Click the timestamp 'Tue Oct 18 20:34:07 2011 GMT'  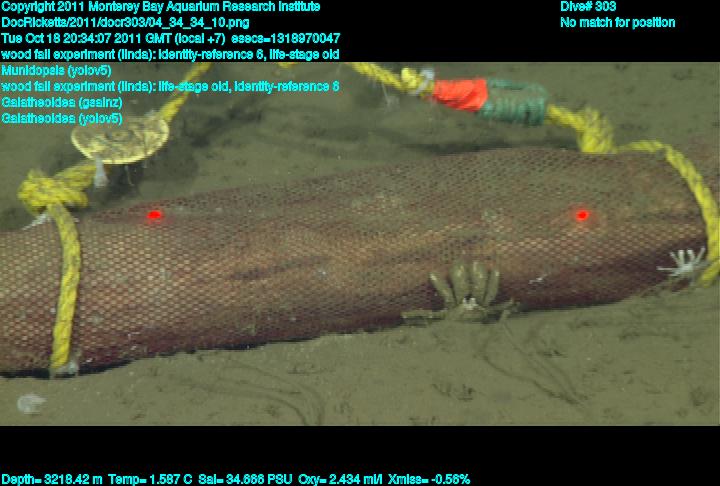[x=87, y=38]
